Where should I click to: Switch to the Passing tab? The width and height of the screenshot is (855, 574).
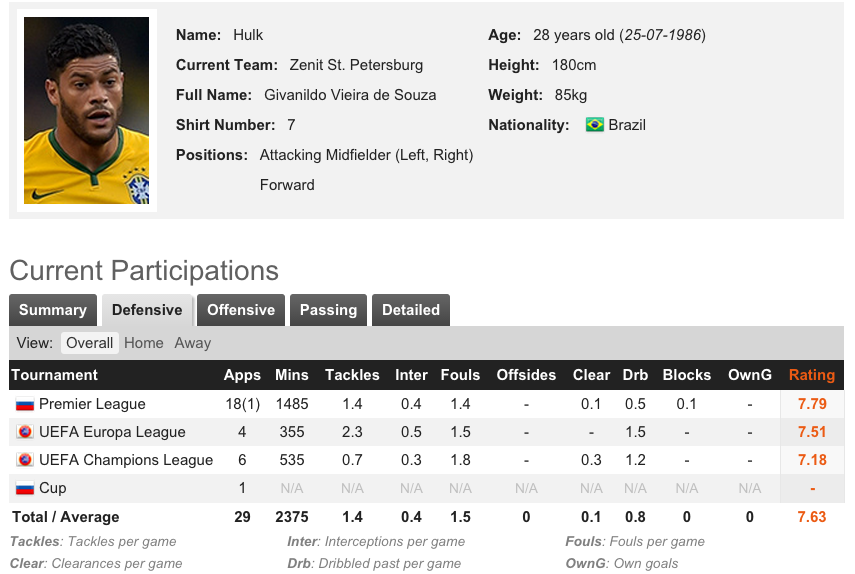pos(328,310)
